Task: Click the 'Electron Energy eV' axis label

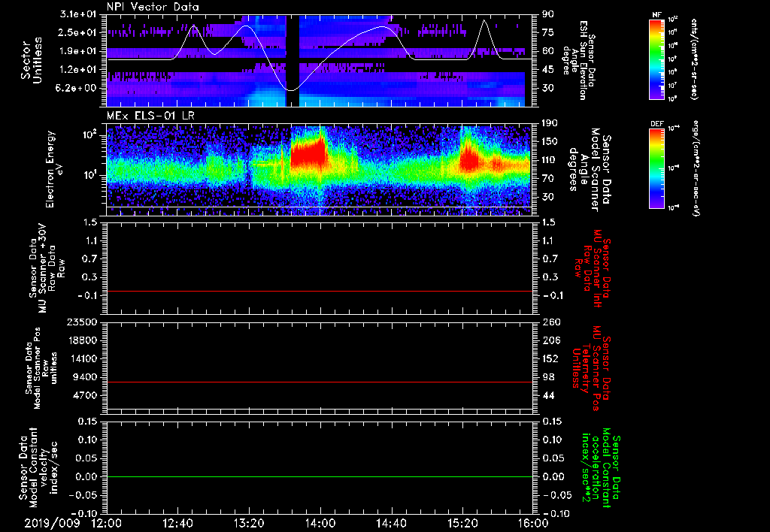Action: click(54, 169)
